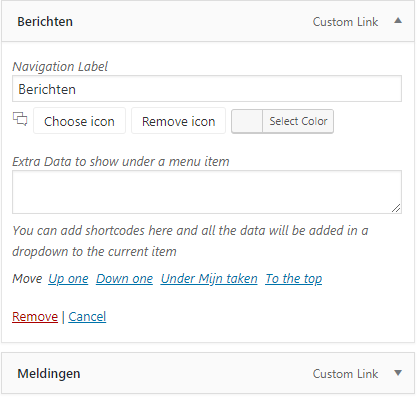This screenshot has height=397, width=420.
Task: Click the Under Mijn taken link
Action: point(209,279)
